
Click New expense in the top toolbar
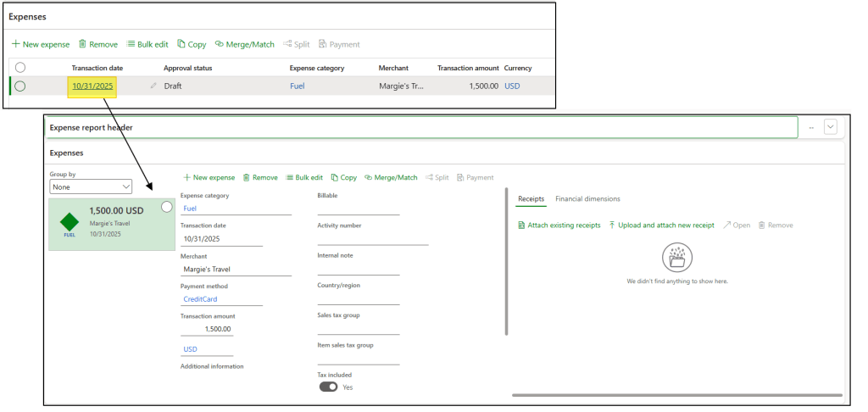[x=41, y=44]
